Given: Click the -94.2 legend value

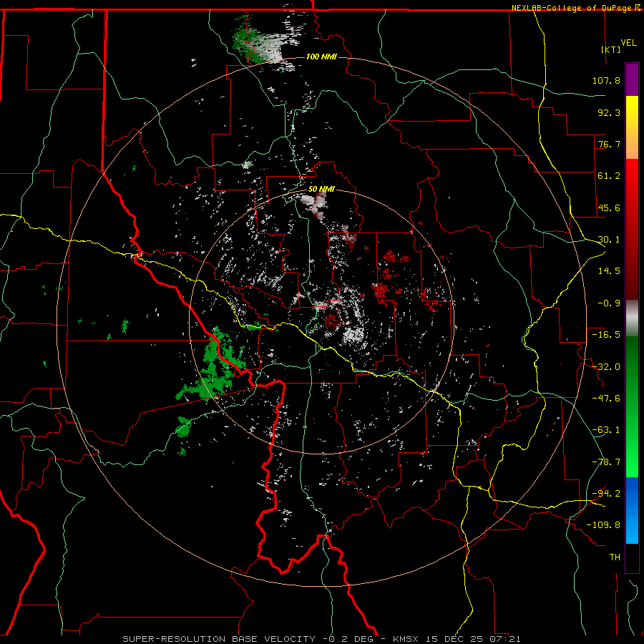Looking at the screenshot, I should tap(606, 494).
